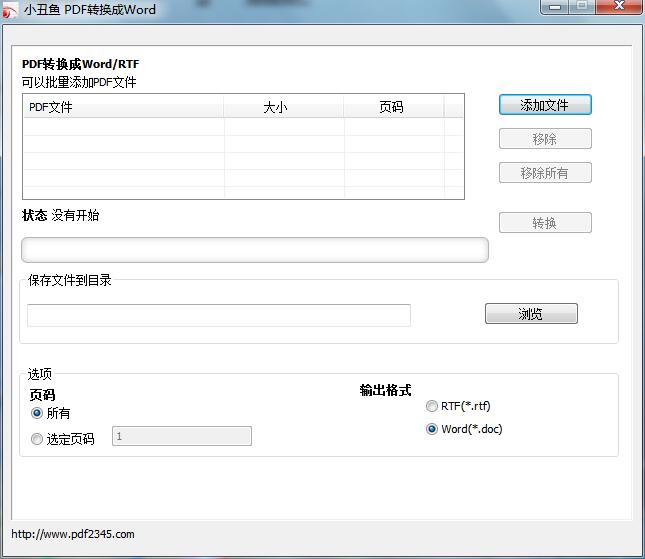Click the 页码 column header in the list
The height and width of the screenshot is (559, 645).
click(x=393, y=107)
